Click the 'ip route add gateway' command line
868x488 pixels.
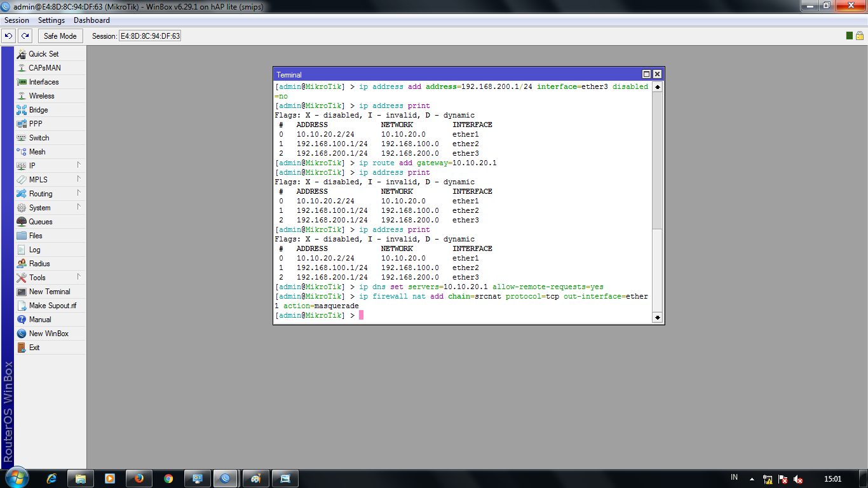[x=386, y=163]
